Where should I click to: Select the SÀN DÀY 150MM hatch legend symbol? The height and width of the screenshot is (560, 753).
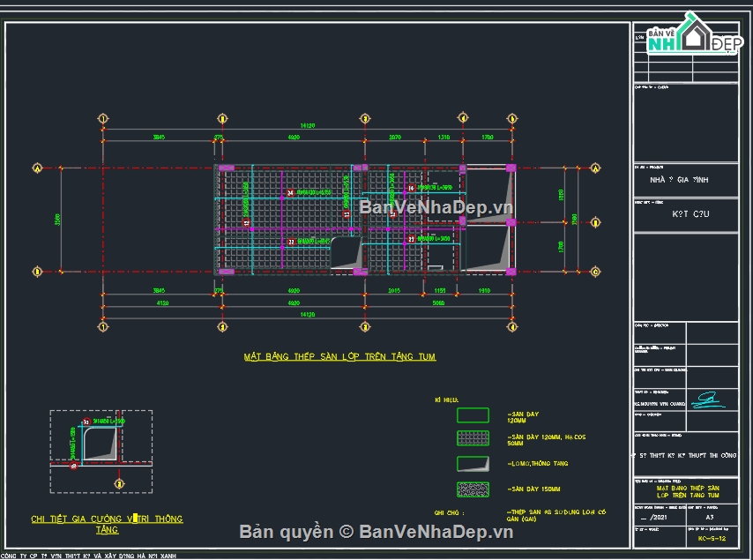point(472,489)
